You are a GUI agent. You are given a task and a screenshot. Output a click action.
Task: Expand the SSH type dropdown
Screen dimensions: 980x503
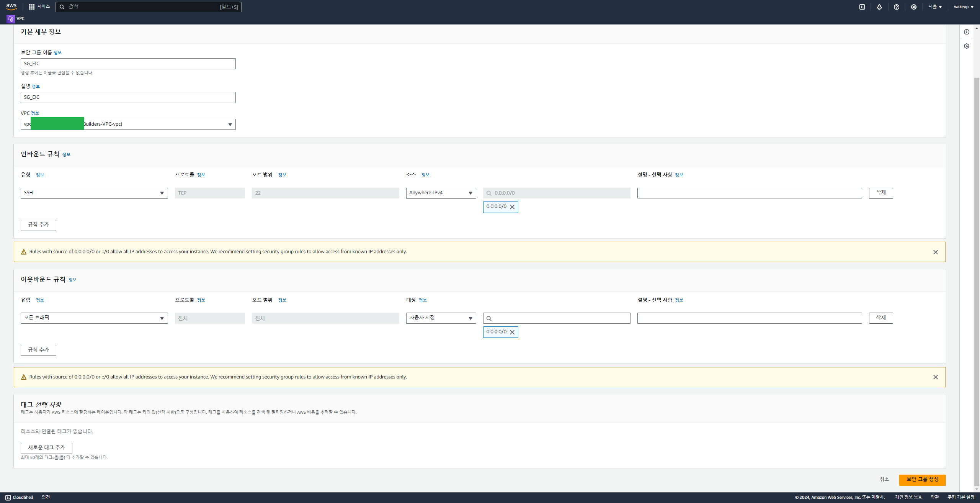(x=94, y=193)
